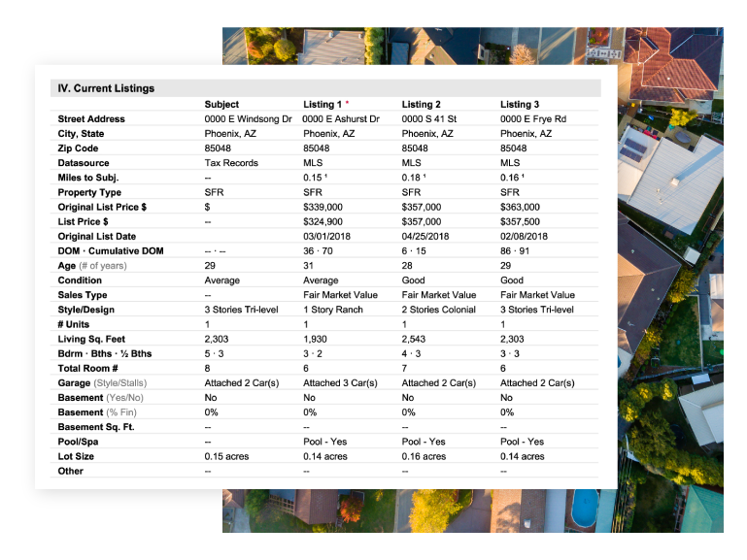
Task: Click miles value '0.15' for Listing 1
Action: click(313, 178)
